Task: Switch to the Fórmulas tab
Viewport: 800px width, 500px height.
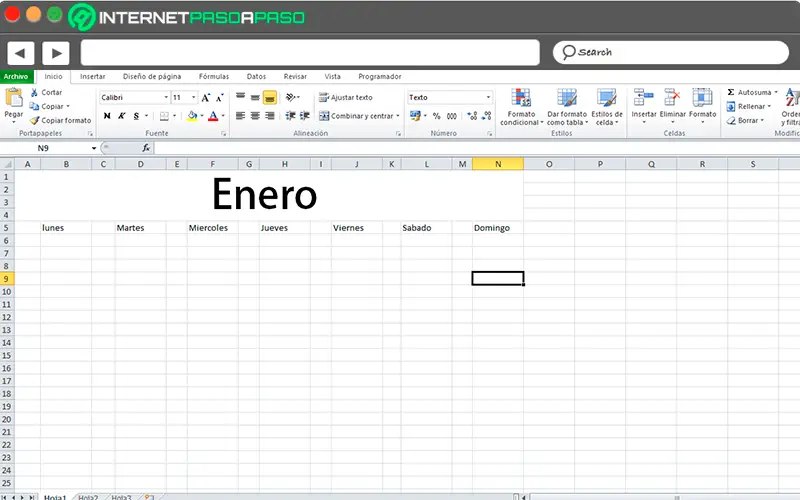Action: 214,77
